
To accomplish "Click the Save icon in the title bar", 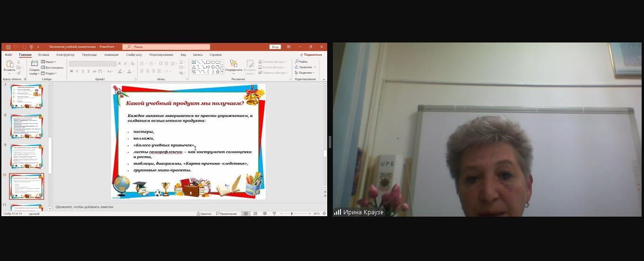I will (x=9, y=47).
